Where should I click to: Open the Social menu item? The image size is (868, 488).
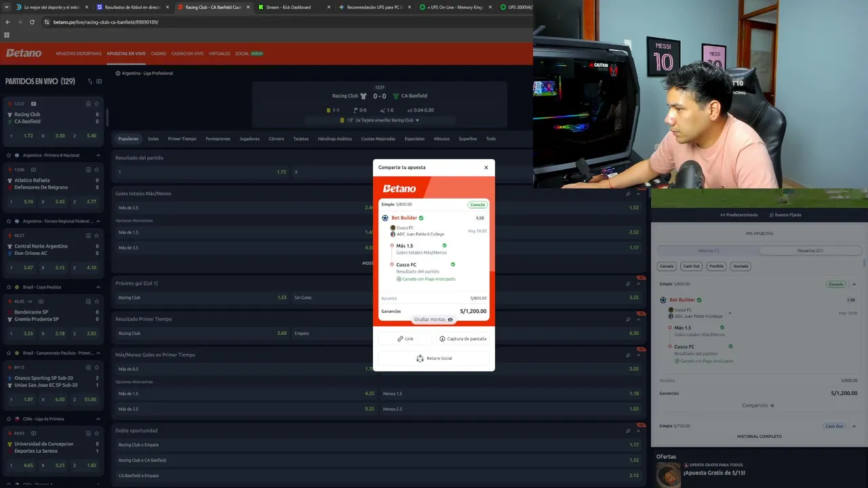click(249, 54)
